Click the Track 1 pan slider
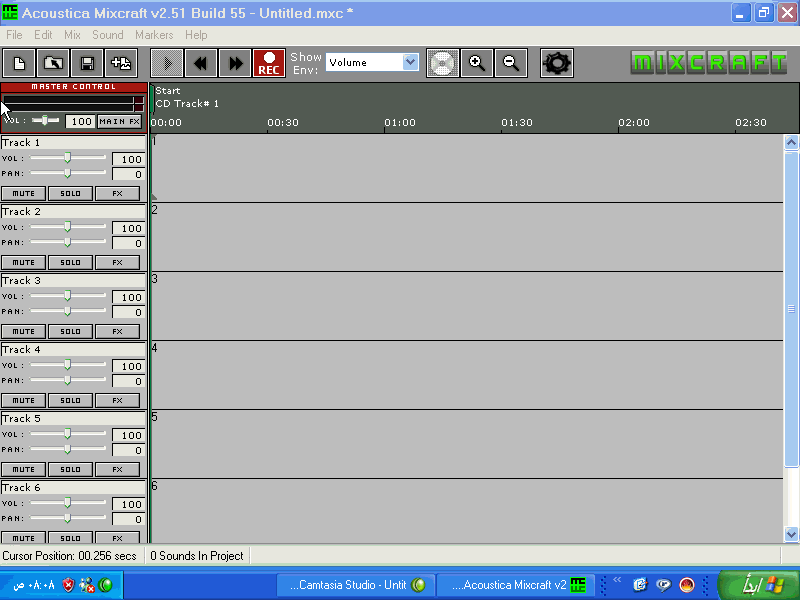The height and width of the screenshot is (600, 800). click(67, 173)
